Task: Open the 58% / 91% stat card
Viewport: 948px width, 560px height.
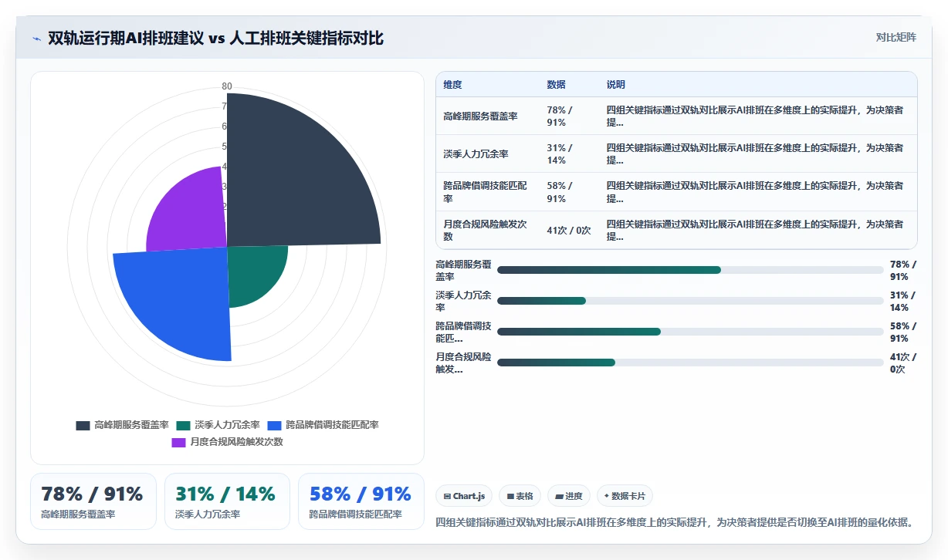Action: click(361, 501)
